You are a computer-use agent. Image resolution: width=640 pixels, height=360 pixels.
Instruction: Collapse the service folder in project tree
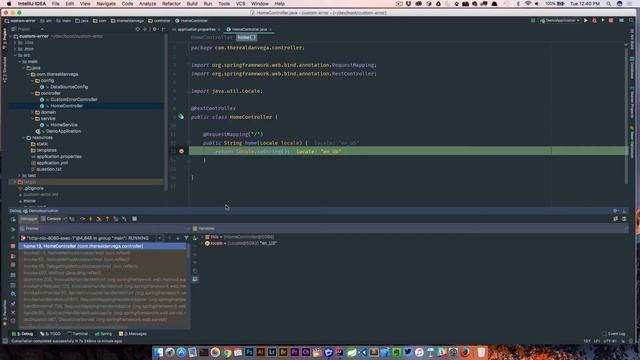click(x=33, y=119)
